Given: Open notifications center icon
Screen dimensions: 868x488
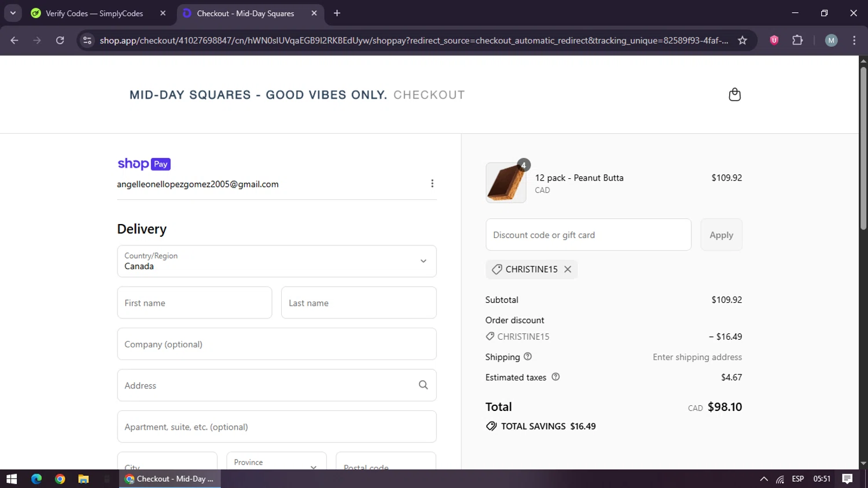Looking at the screenshot, I should (847, 479).
